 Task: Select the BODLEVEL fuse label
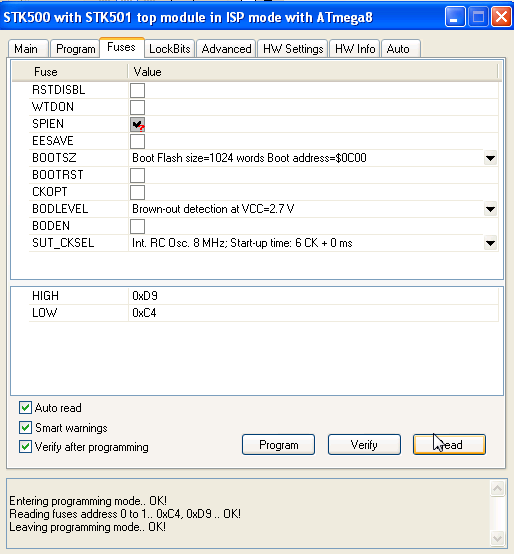(60, 209)
